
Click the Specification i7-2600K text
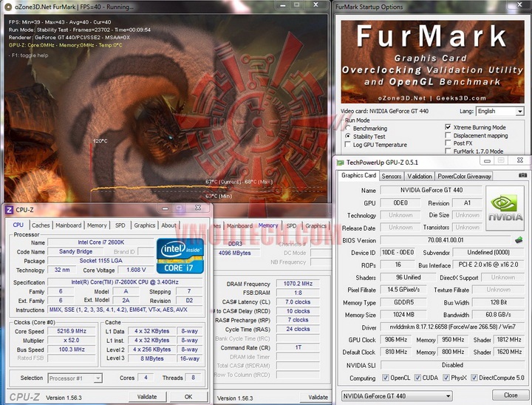(125, 282)
